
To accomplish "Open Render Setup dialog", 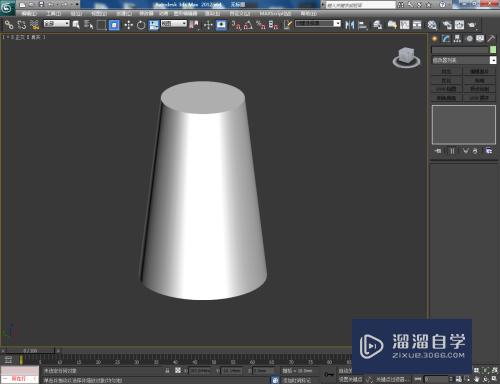I will tap(447, 25).
